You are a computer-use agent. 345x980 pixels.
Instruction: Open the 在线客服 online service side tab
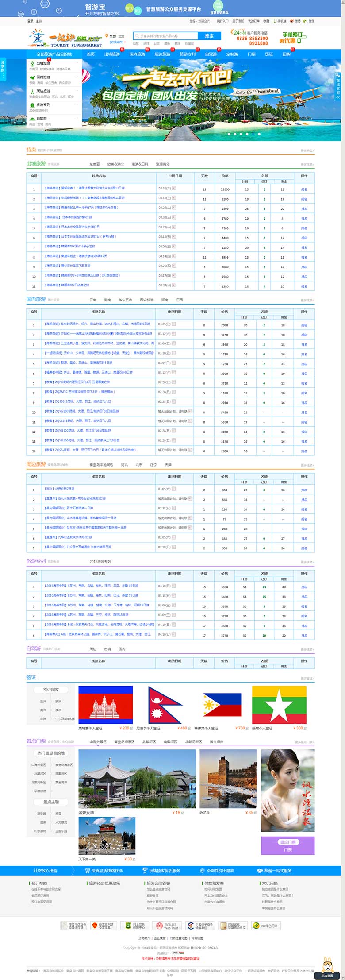pos(338,86)
